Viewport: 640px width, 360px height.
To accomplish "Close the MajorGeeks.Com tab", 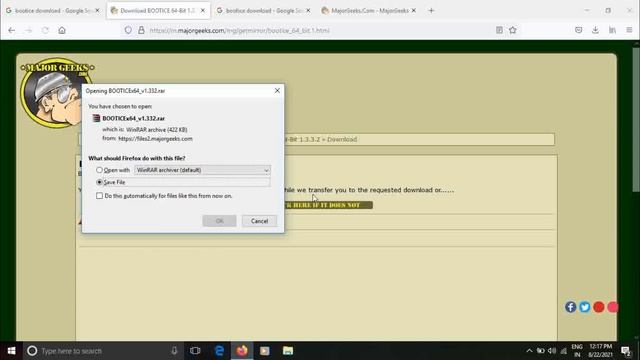I will click(x=413, y=11).
